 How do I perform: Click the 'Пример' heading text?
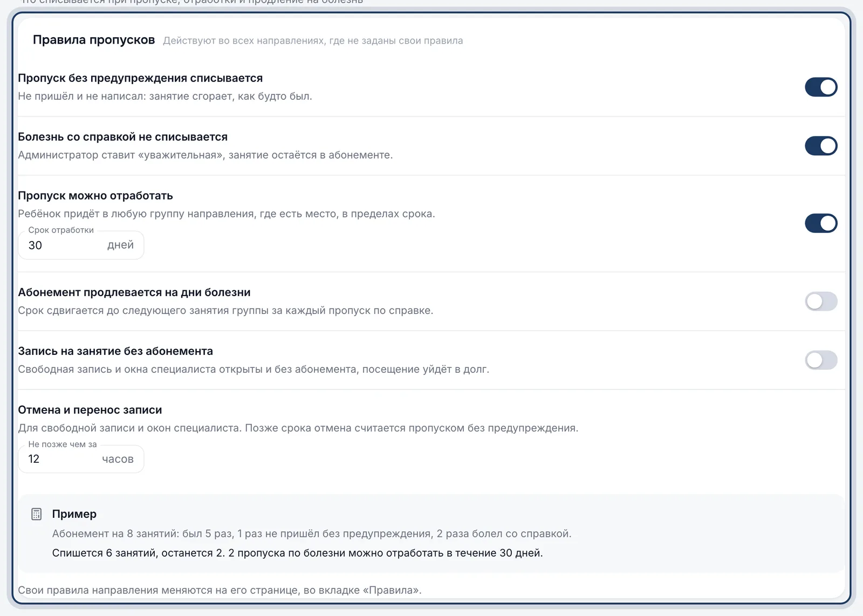tap(74, 514)
